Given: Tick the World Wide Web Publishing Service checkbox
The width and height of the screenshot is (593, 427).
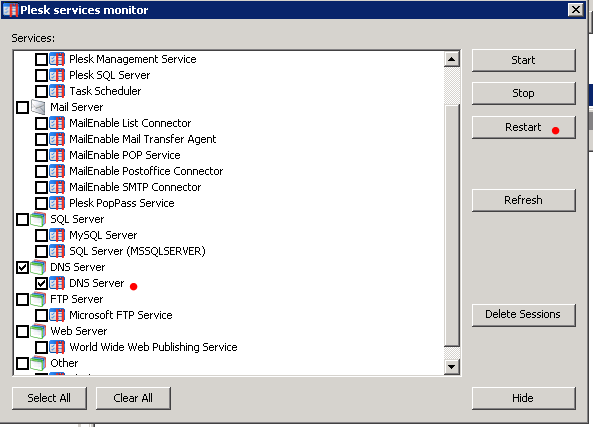Looking at the screenshot, I should [x=41, y=347].
